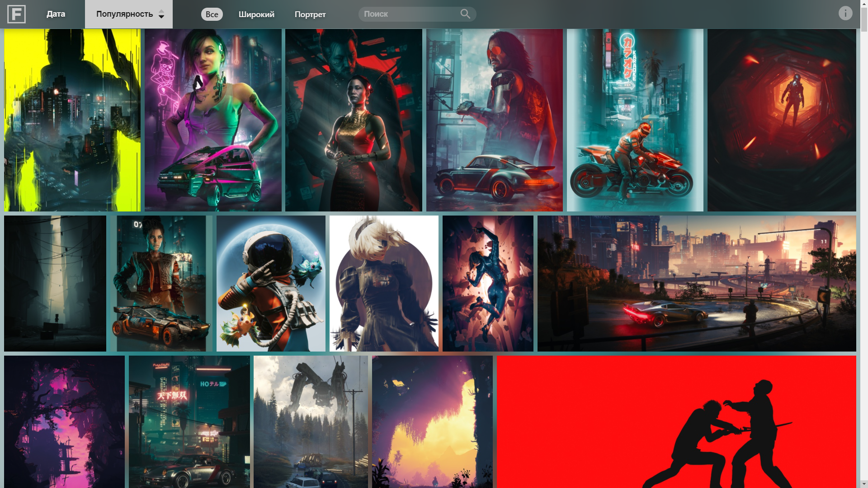This screenshot has width=868, height=488.
Task: Open the climbing figure shattered wall wallpaper
Action: click(488, 283)
